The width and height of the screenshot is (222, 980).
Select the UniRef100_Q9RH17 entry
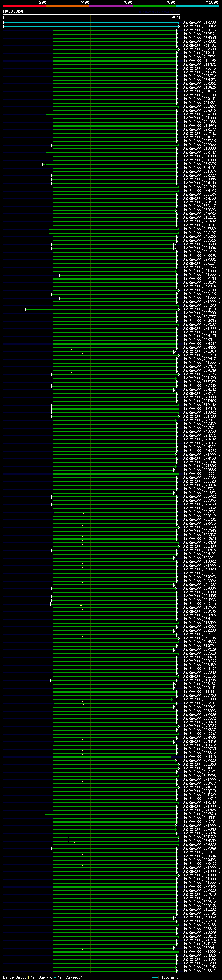coord(199,359)
